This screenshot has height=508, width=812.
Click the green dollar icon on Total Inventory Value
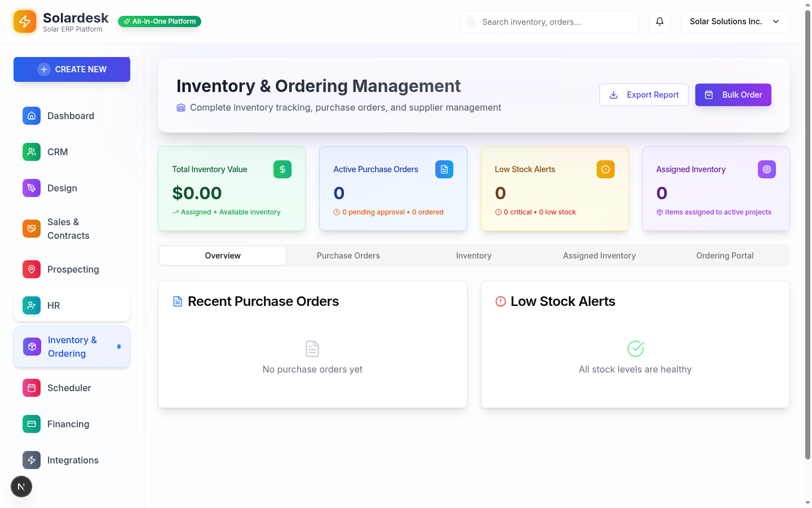point(282,169)
